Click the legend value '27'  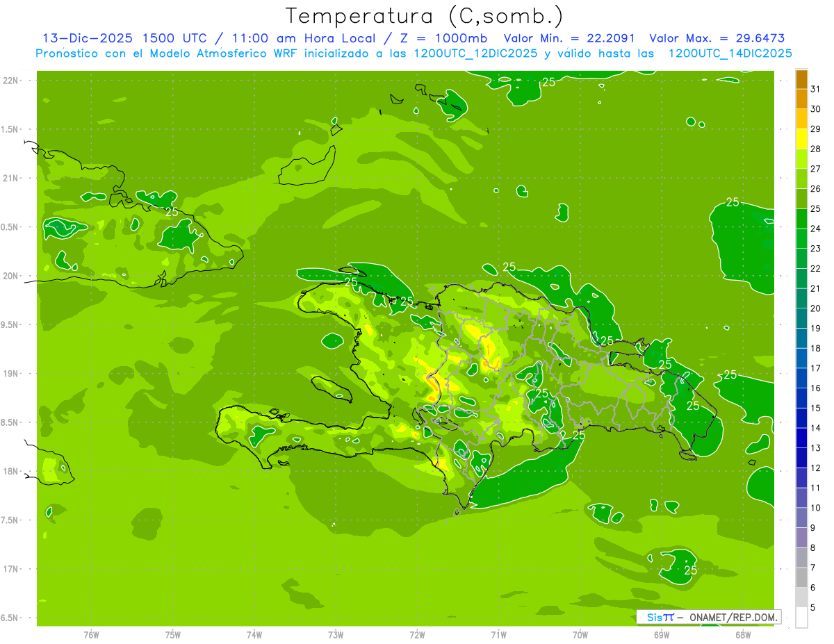click(x=816, y=169)
